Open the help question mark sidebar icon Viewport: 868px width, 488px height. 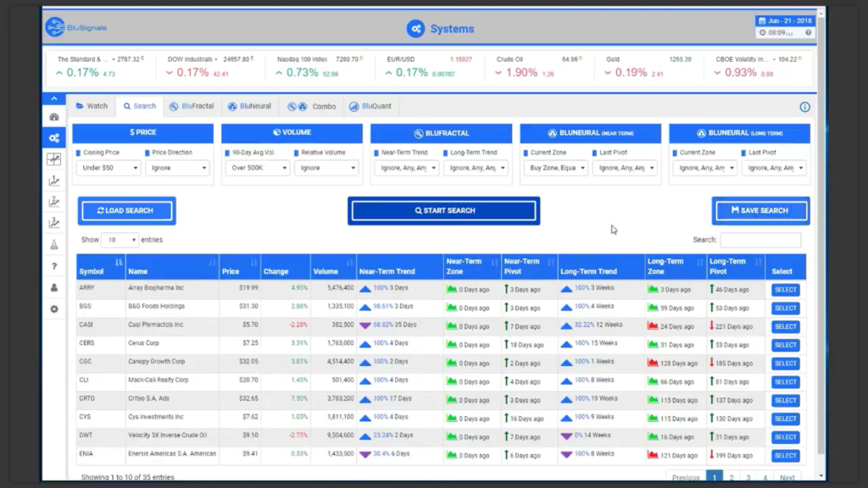coord(54,266)
